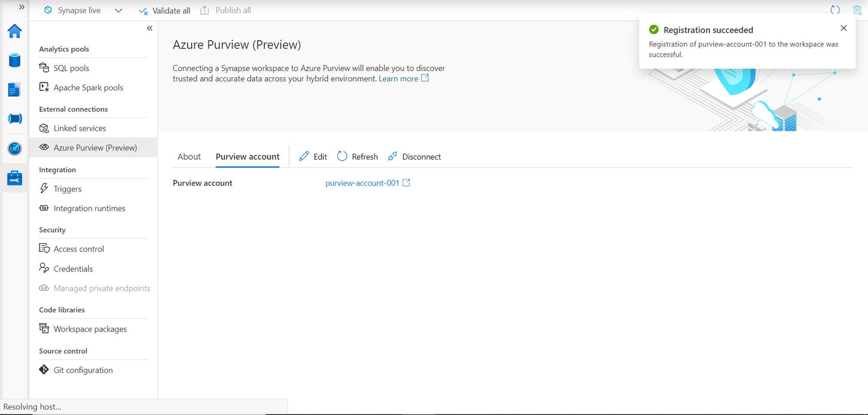The height and width of the screenshot is (415, 868).
Task: Click the Integration section header
Action: click(x=57, y=170)
